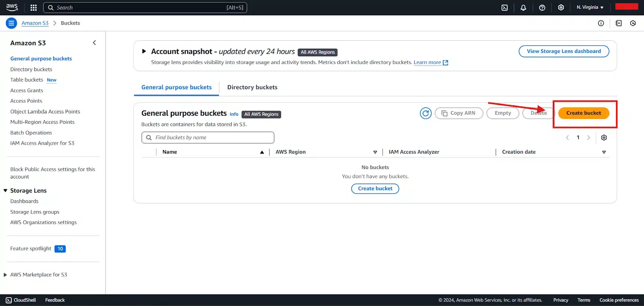The height and width of the screenshot is (306, 644).
Task: Click the New badge beside Table buckets
Action: 52,80
